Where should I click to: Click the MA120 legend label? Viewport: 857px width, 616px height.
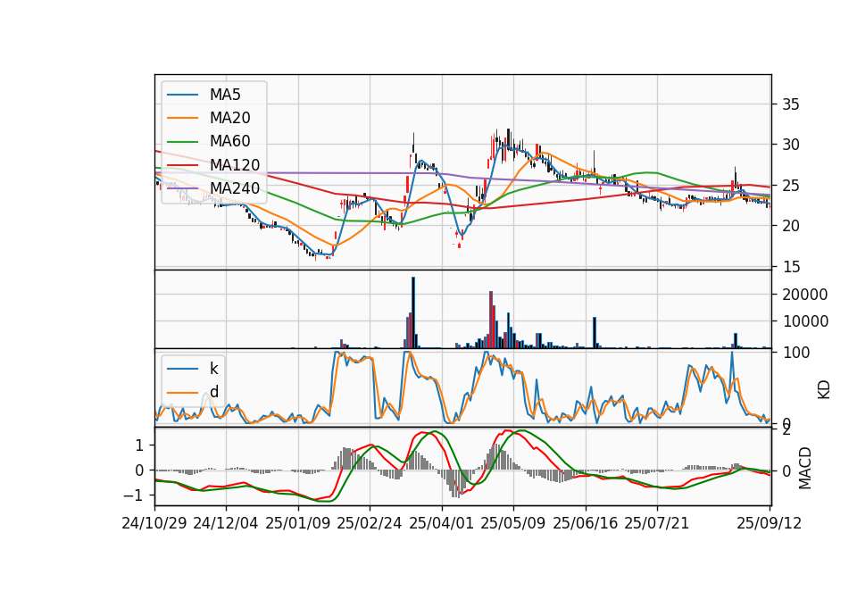pos(235,165)
